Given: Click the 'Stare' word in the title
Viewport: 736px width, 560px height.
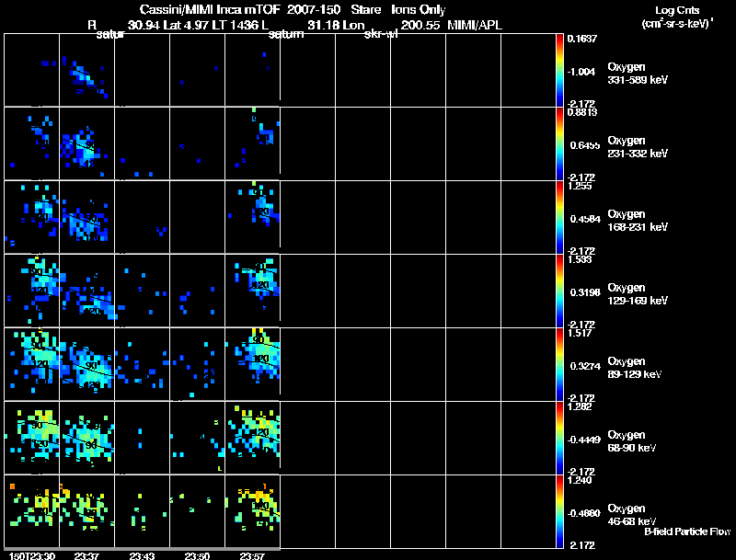Looking at the screenshot, I should click(365, 10).
